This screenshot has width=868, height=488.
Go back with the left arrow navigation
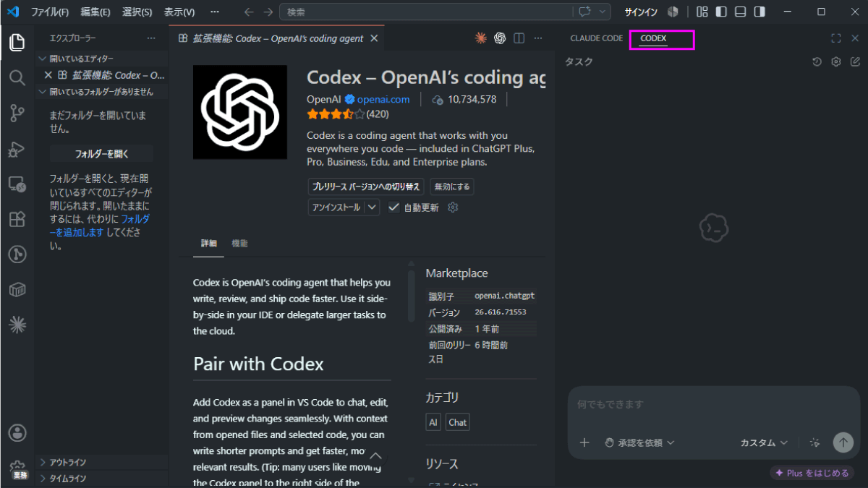[x=249, y=12]
